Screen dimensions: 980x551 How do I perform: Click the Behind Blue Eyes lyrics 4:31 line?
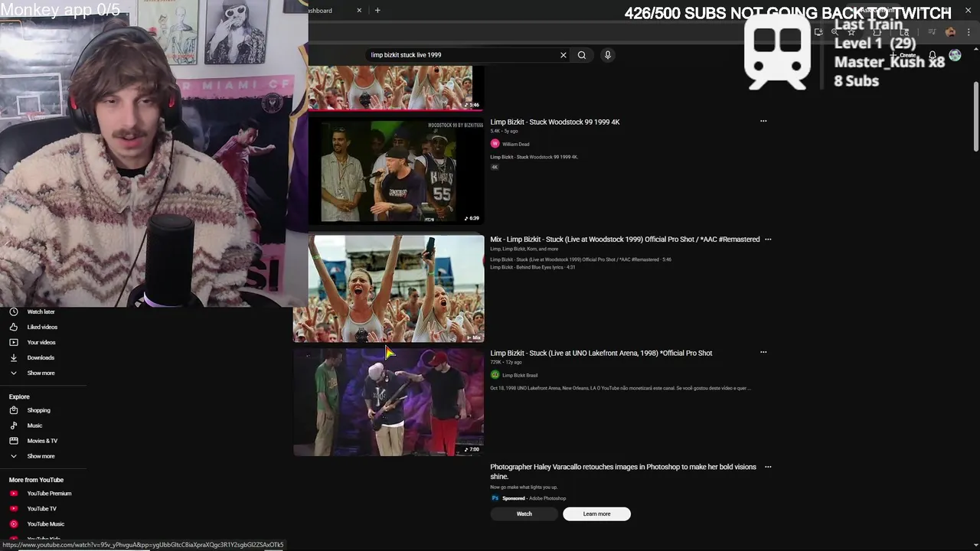point(533,267)
